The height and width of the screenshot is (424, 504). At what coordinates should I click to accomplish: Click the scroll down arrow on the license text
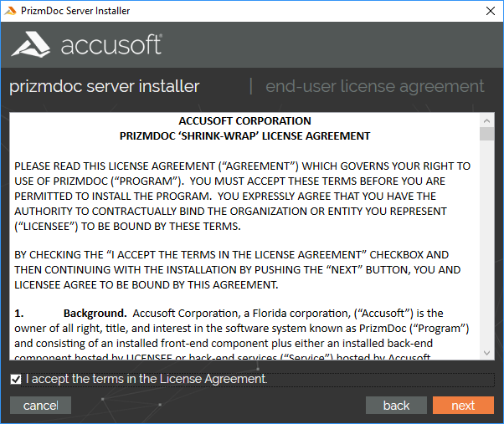click(x=486, y=353)
